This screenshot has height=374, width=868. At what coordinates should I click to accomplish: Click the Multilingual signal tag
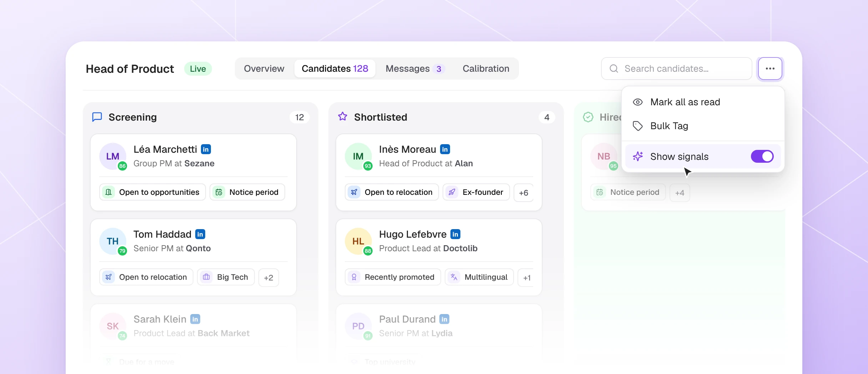click(479, 277)
